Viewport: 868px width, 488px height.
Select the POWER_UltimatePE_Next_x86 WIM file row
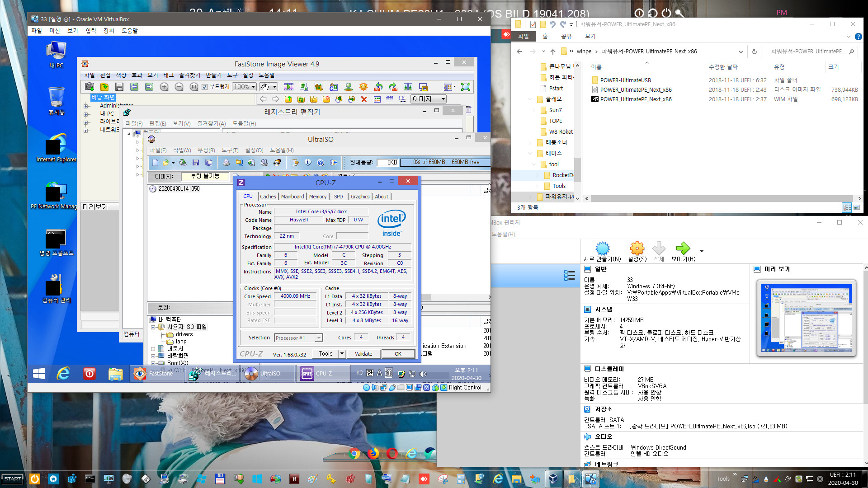[724, 99]
